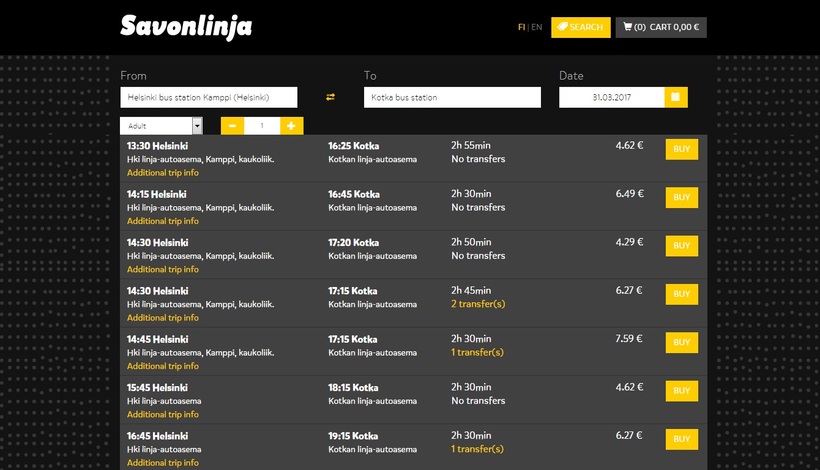This screenshot has height=470, width=820.
Task: Open the date picker calendar icon
Action: 675,97
